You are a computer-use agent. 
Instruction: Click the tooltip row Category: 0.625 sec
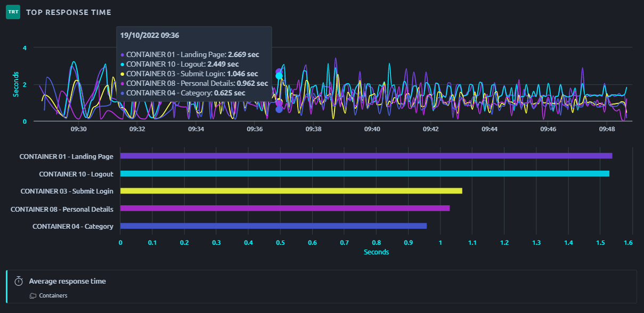(183, 93)
